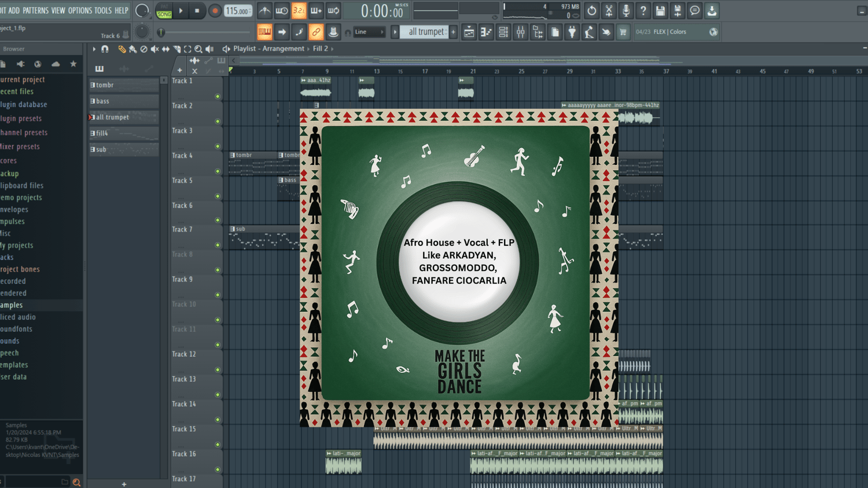Viewport: 868px width, 488px height.
Task: Open the PATTERNS menu
Action: [x=35, y=10]
